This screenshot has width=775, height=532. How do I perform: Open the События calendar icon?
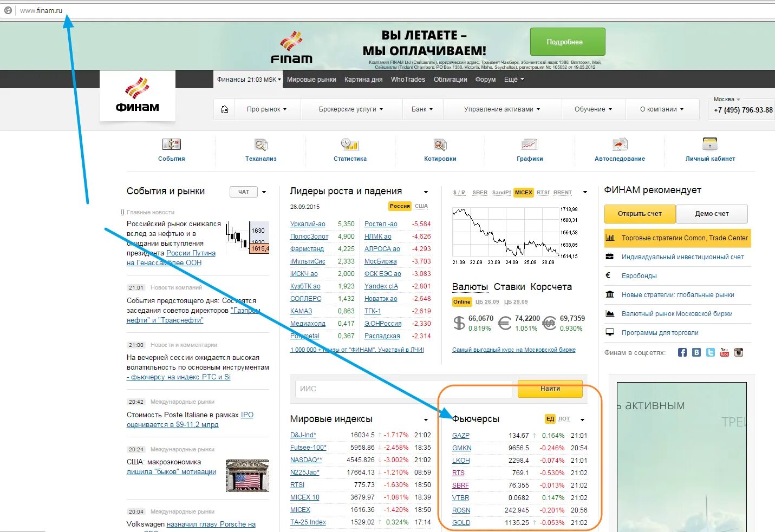(x=171, y=145)
